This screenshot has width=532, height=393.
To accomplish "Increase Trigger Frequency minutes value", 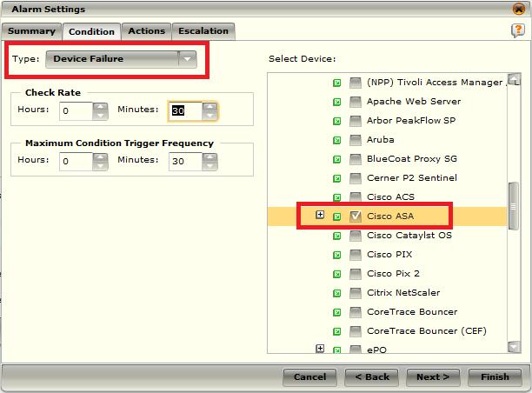I will coord(209,157).
